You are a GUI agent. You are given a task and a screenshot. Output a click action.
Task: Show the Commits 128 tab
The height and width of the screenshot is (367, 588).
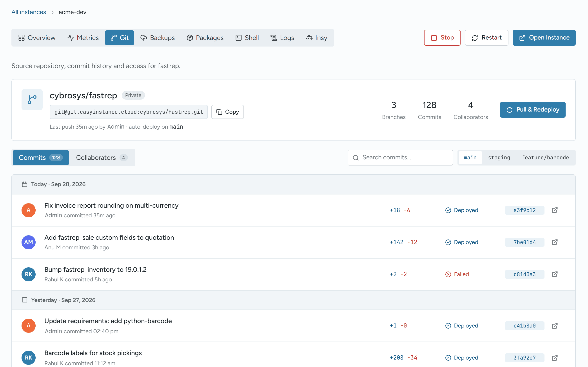coord(41,158)
